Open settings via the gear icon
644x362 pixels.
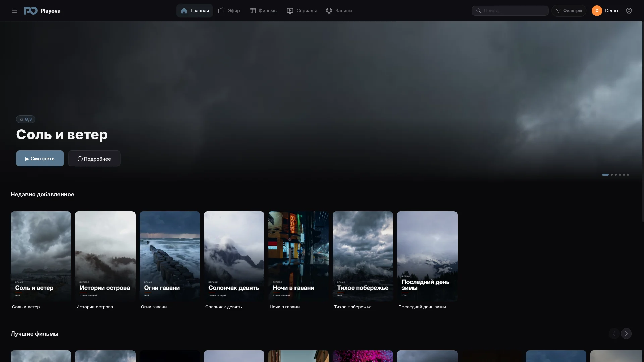[x=629, y=11]
